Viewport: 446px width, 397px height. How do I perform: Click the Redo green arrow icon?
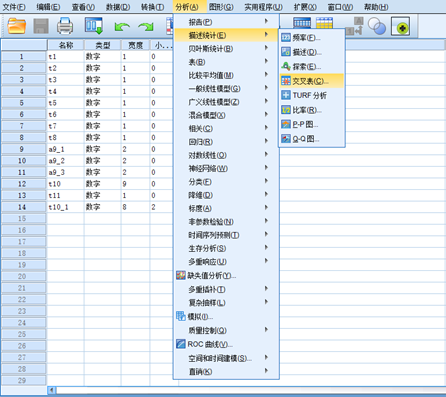[146, 27]
